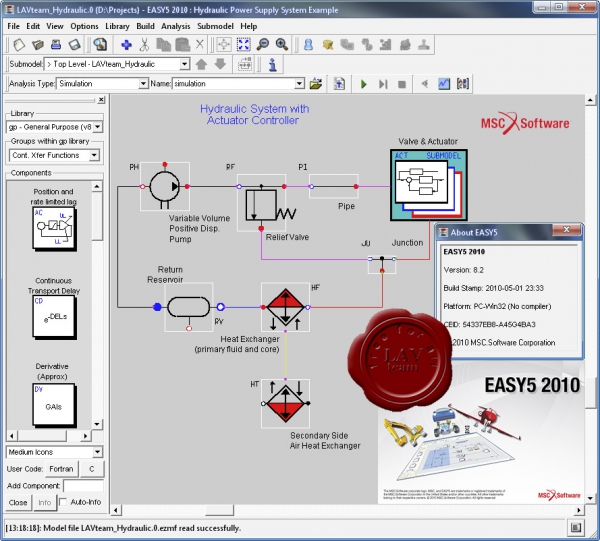Screen dimensions: 600x541
Task: Stop the running simulation
Action: (x=402, y=84)
